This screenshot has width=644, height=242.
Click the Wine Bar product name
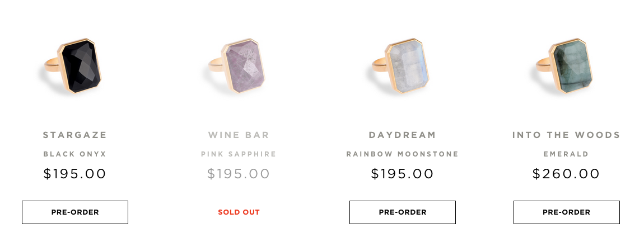pyautogui.click(x=239, y=135)
